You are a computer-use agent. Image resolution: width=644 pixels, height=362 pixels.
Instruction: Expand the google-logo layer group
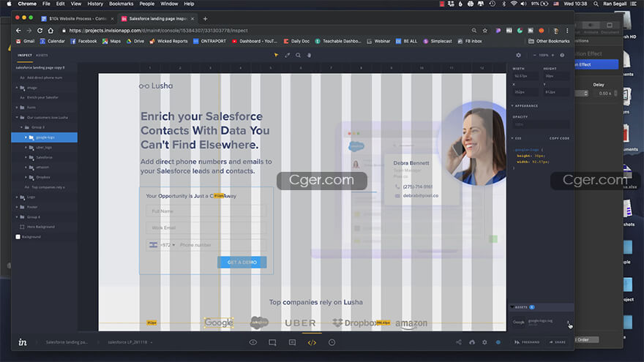[26, 137]
